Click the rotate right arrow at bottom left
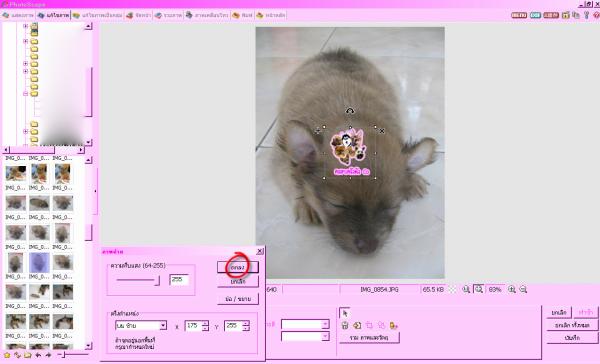 (48, 355)
